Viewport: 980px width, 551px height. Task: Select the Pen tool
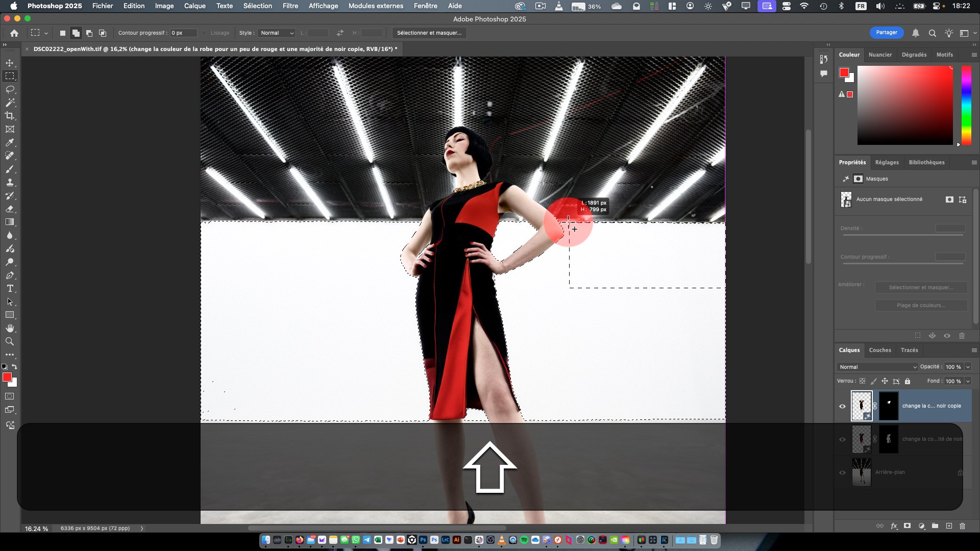pyautogui.click(x=10, y=275)
